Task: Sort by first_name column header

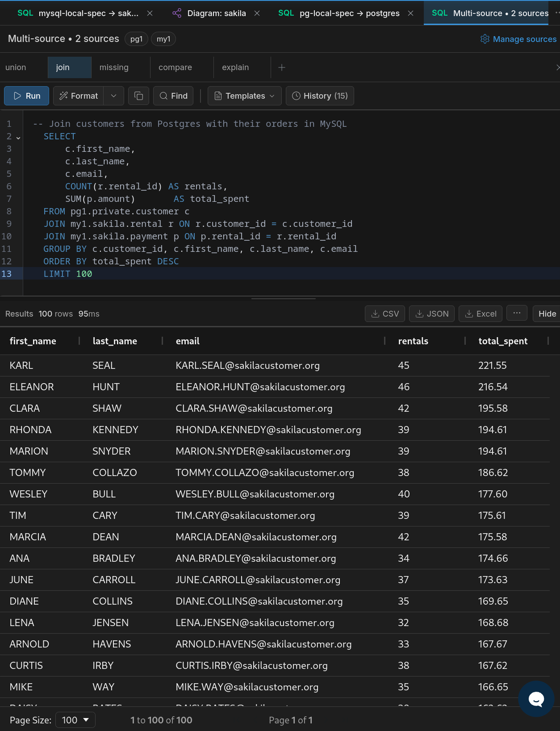Action: [x=33, y=341]
